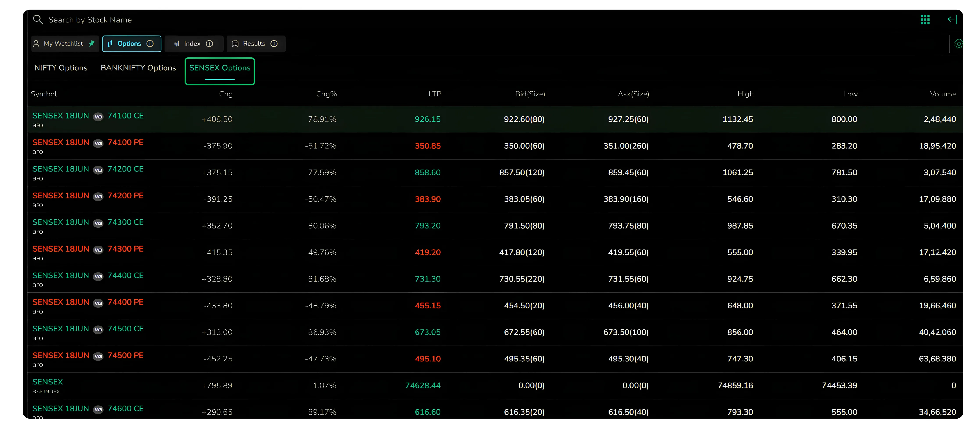The width and height of the screenshot is (980, 427).
Task: Click W3 badge on 74400 PE row
Action: point(98,303)
